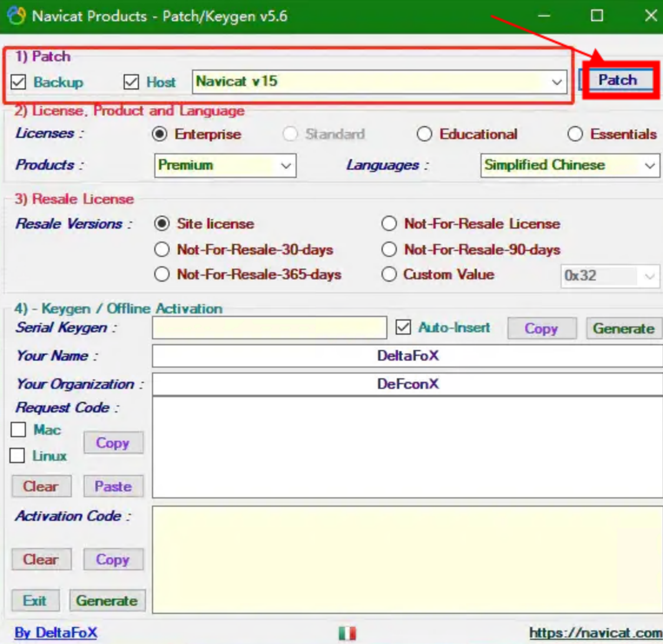
Task: Minimize the Patch/Keygen window
Action: [543, 16]
